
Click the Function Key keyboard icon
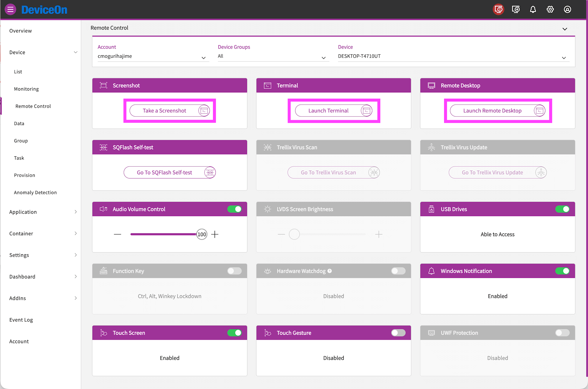[103, 271]
